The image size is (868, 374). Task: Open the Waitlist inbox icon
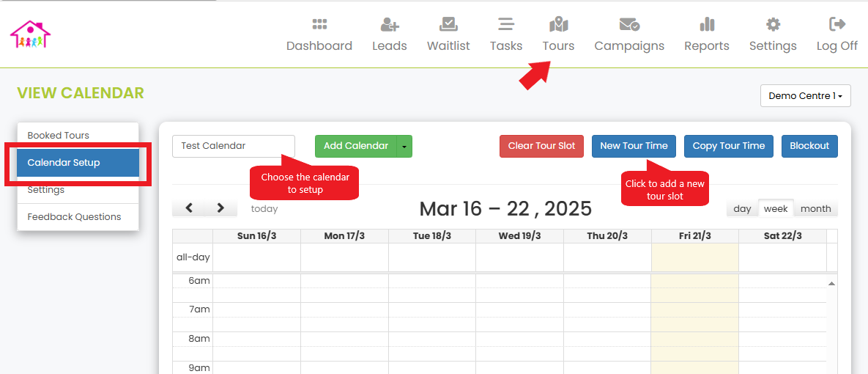(x=448, y=23)
